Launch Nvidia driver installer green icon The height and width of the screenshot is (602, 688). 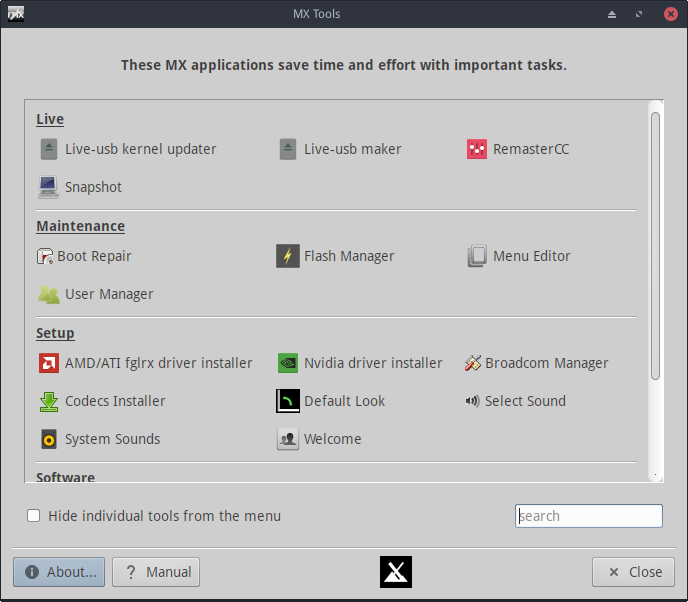coord(288,363)
